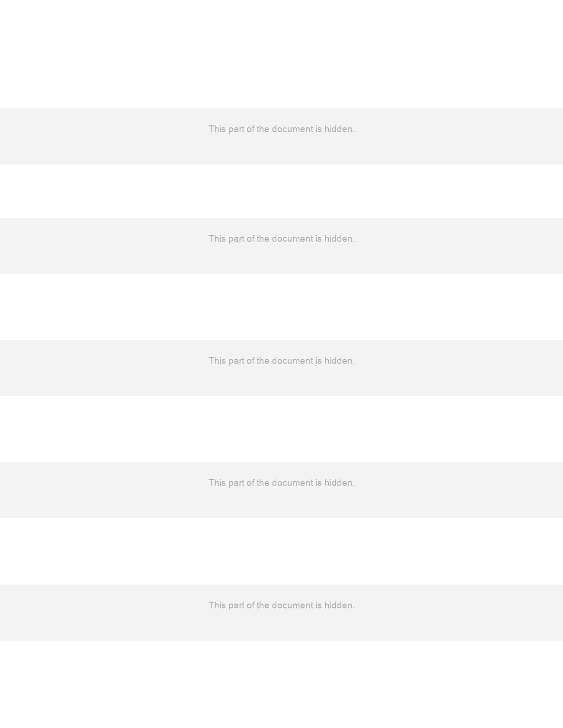Click the last "document is hidden" message
The height and width of the screenshot is (728, 563).
point(281,605)
